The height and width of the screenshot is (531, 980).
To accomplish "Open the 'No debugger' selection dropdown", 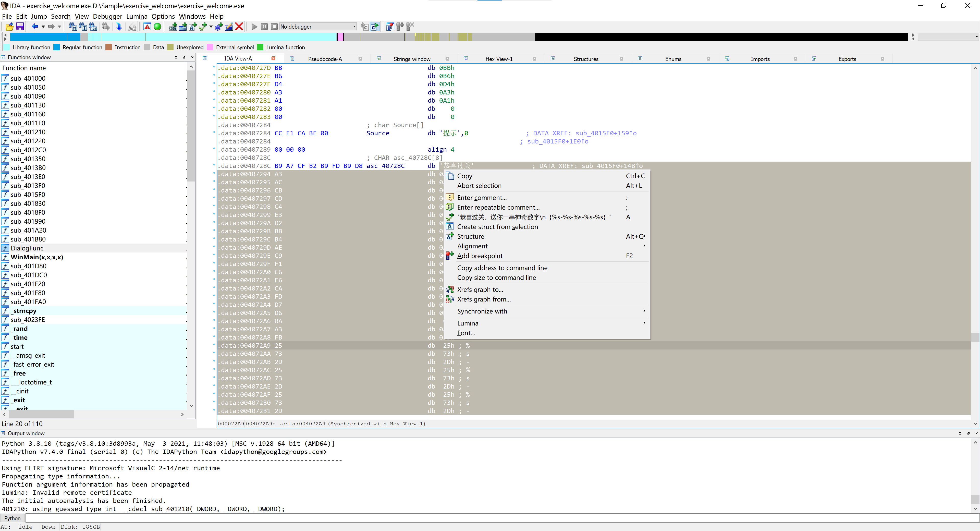I will pos(318,26).
